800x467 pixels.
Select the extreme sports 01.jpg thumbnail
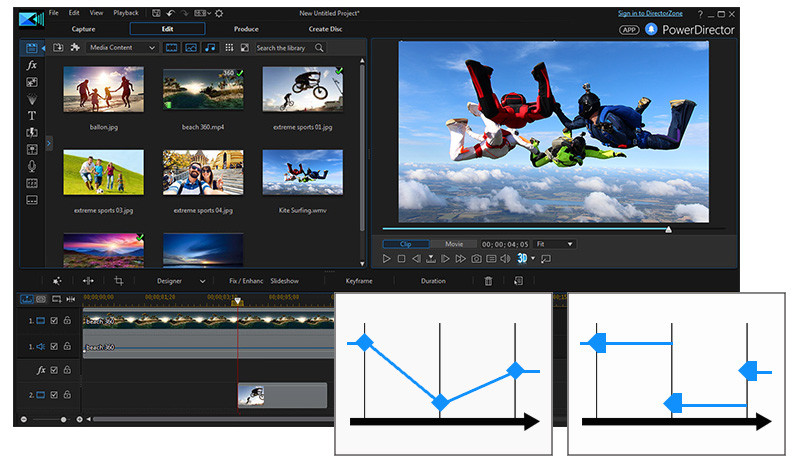click(302, 89)
